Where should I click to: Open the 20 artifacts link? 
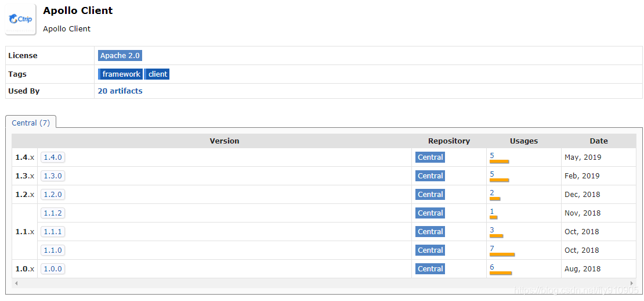click(x=120, y=91)
